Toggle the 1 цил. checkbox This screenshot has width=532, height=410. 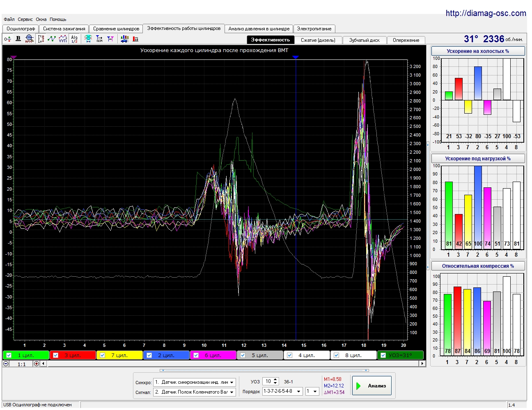[x=9, y=355]
